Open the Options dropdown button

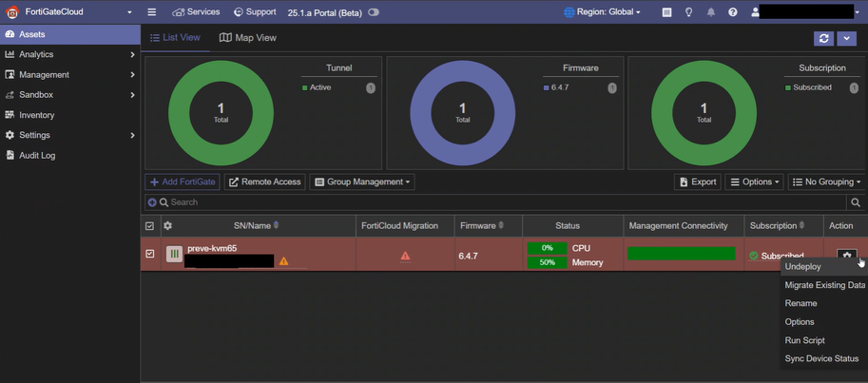point(754,182)
